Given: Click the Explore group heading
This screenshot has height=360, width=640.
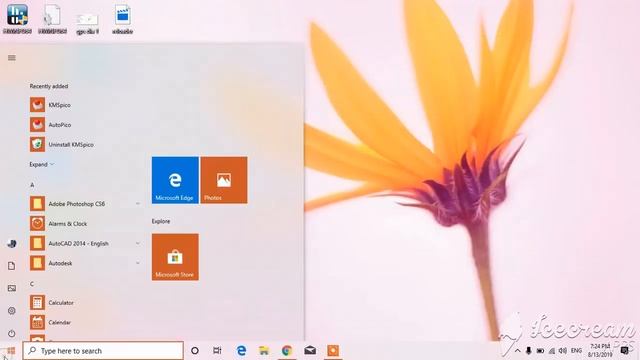Looking at the screenshot, I should pos(161,221).
